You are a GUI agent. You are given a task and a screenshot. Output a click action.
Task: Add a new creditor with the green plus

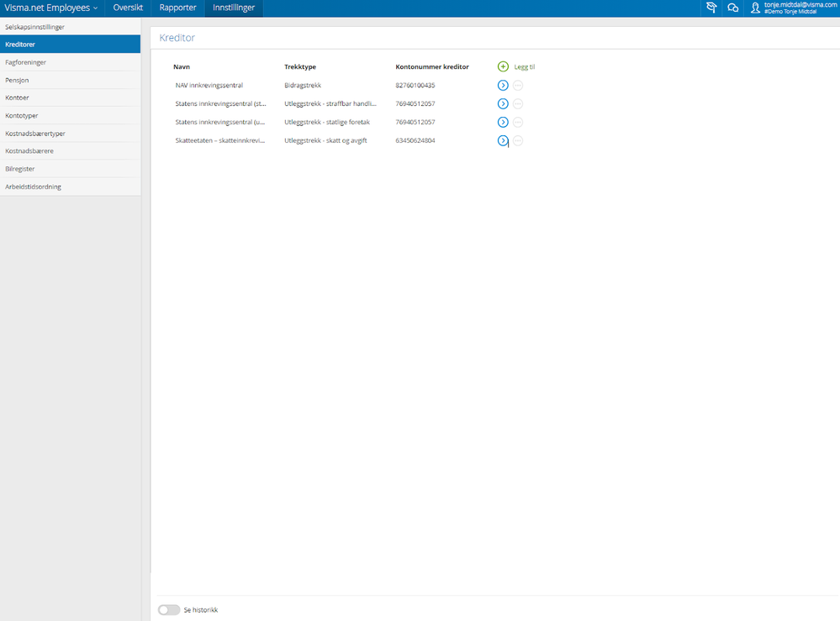[503, 66]
